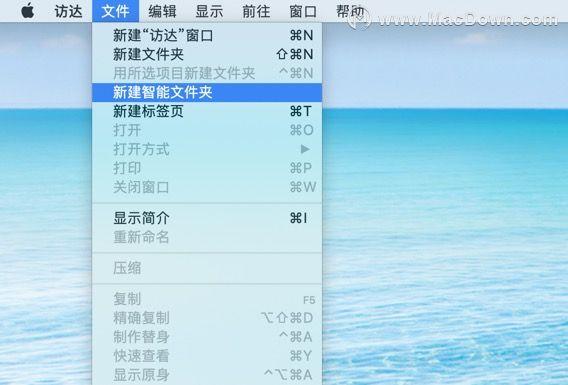Open the 帮助 menu
Image resolution: width=568 pixels, height=385 pixels.
pos(350,11)
